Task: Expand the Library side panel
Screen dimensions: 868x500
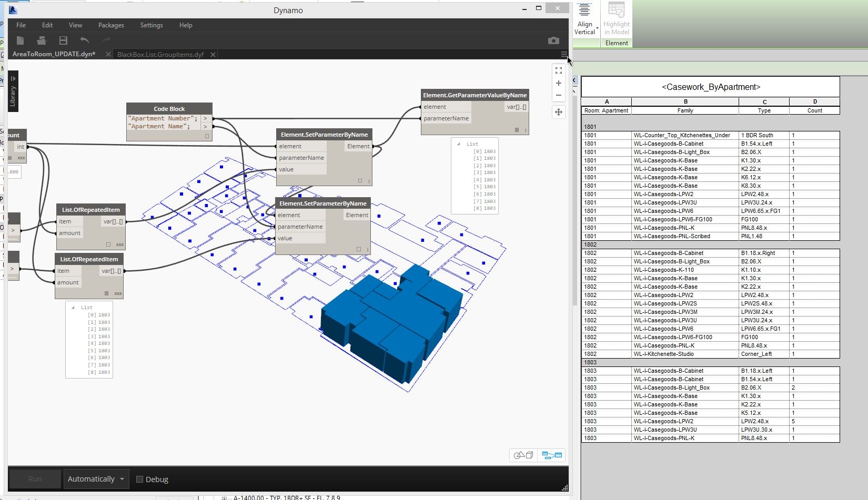Action: click(x=13, y=91)
